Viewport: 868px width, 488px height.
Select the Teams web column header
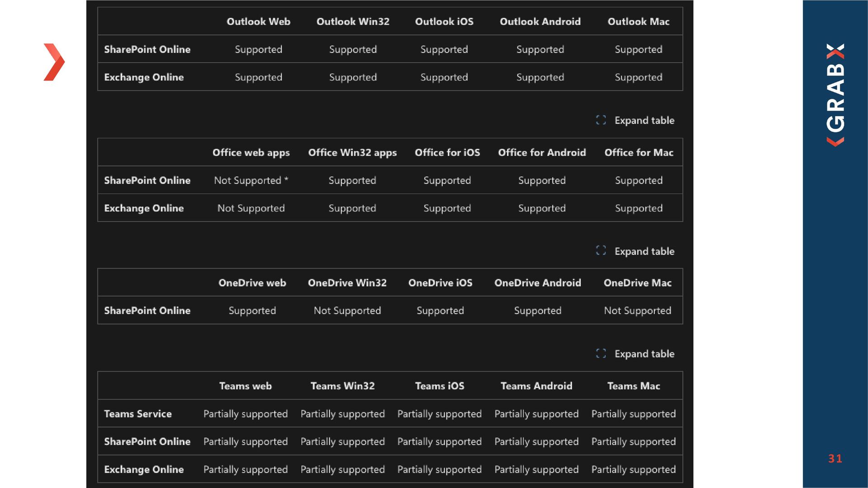pyautogui.click(x=245, y=386)
